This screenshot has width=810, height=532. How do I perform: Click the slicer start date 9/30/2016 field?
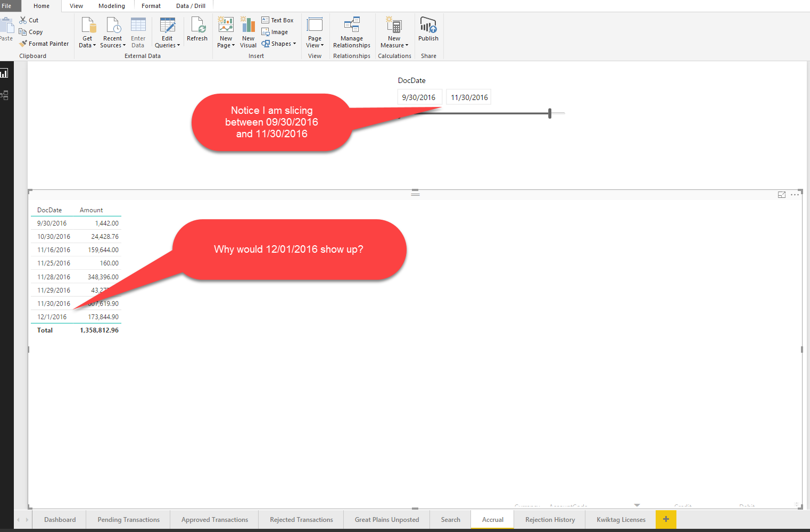pos(419,97)
